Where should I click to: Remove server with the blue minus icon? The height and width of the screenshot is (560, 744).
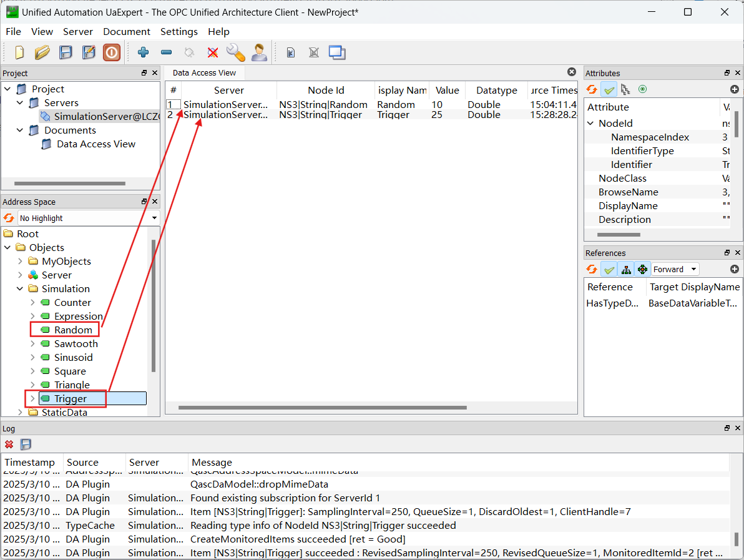pyautogui.click(x=166, y=52)
